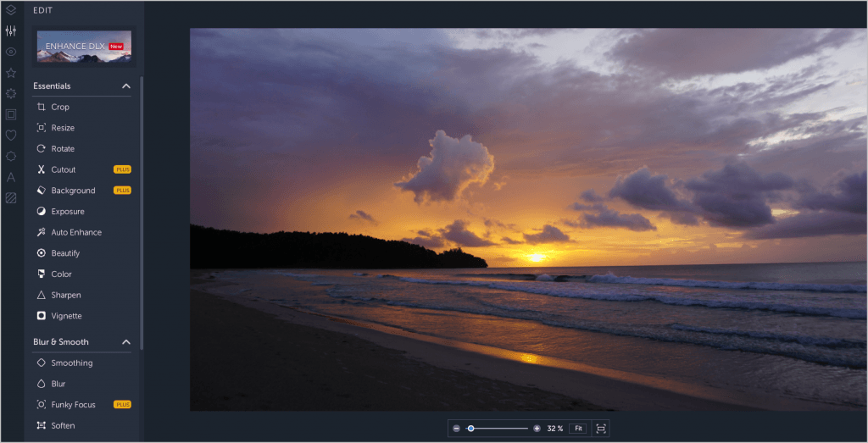Open the Frames square sidebar icon
Image resolution: width=868 pixels, height=443 pixels.
[x=10, y=114]
